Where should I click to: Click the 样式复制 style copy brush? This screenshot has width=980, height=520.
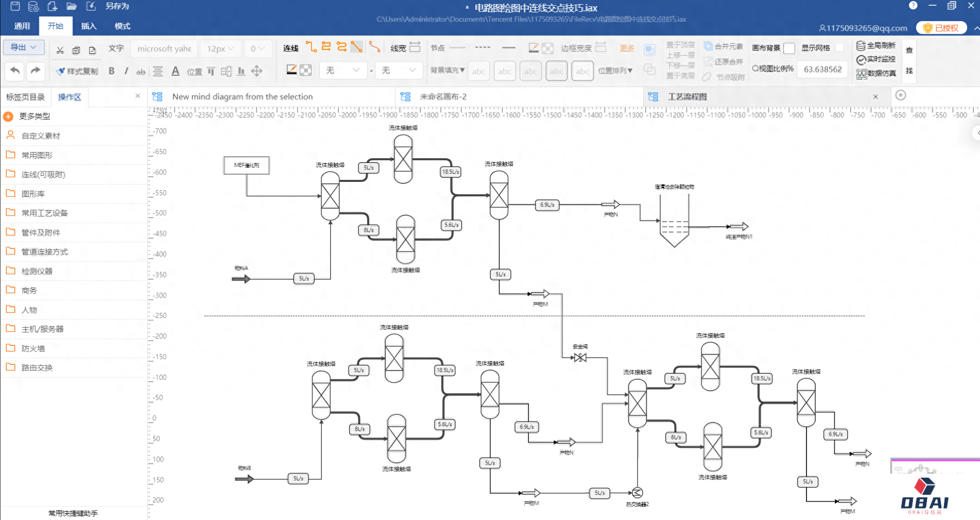pyautogui.click(x=77, y=71)
